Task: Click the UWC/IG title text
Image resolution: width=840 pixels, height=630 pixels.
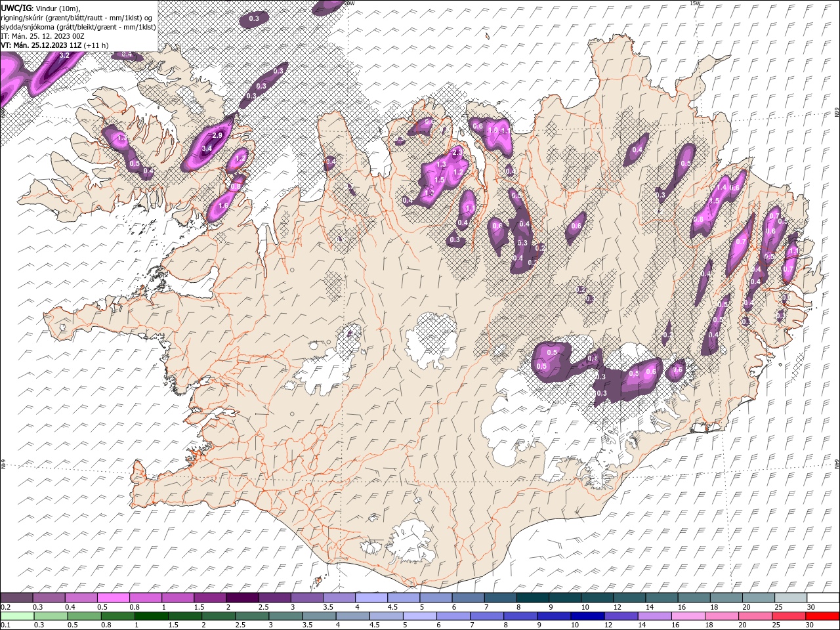Action: click(16, 7)
